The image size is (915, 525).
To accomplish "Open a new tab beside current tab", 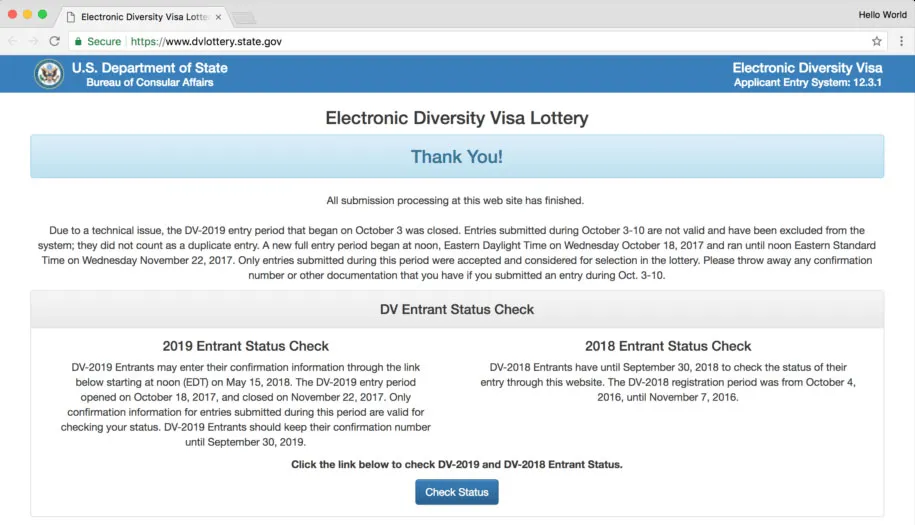I will coord(244,19).
